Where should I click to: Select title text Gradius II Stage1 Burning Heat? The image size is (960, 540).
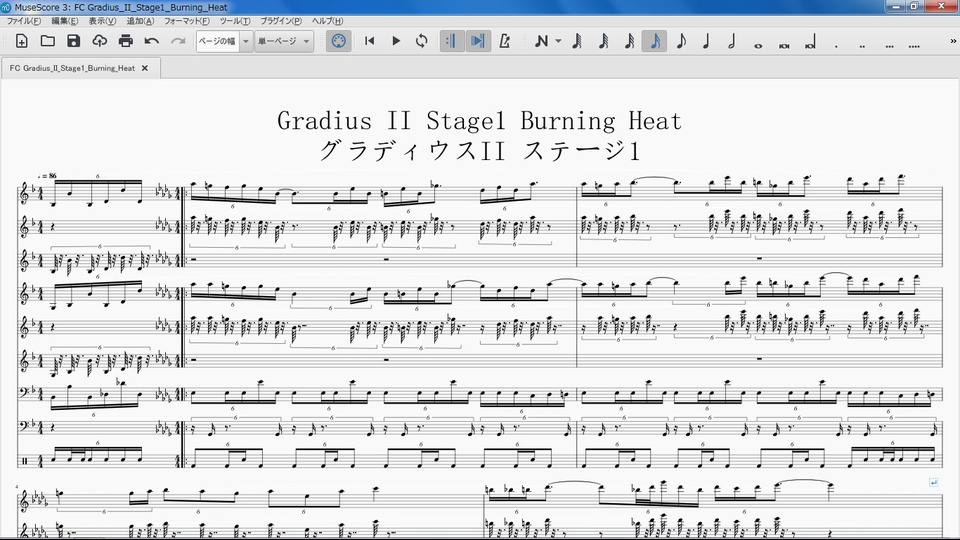click(479, 121)
